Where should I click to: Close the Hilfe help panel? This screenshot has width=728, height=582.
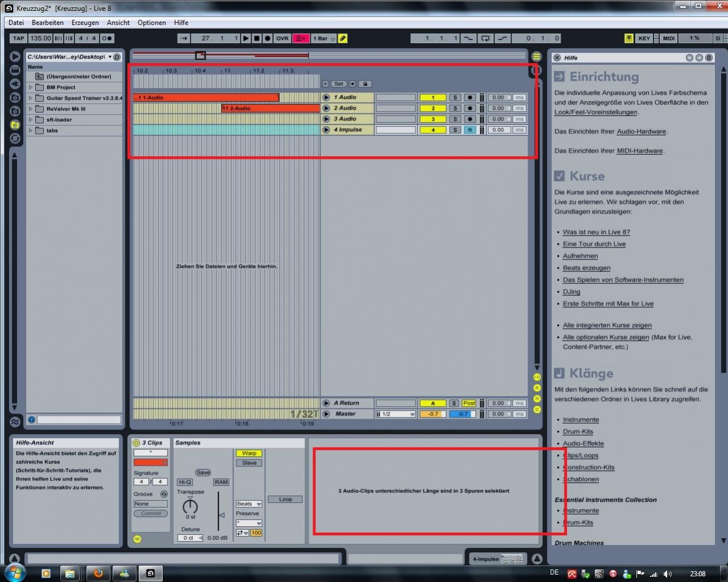pyautogui.click(x=557, y=57)
